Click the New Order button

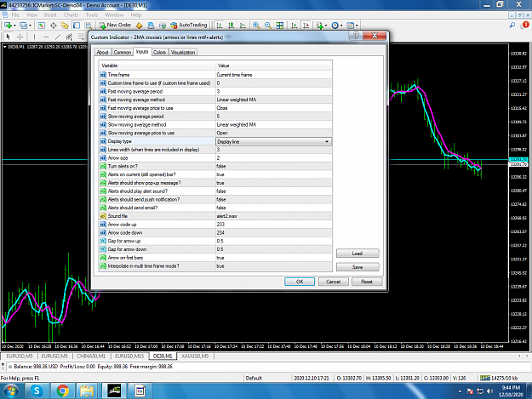[x=115, y=26]
